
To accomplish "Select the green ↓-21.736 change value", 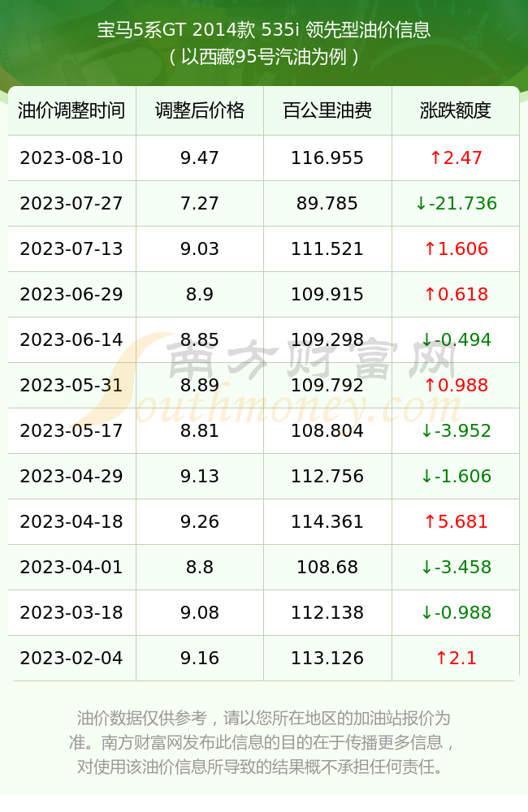I will (x=456, y=204).
